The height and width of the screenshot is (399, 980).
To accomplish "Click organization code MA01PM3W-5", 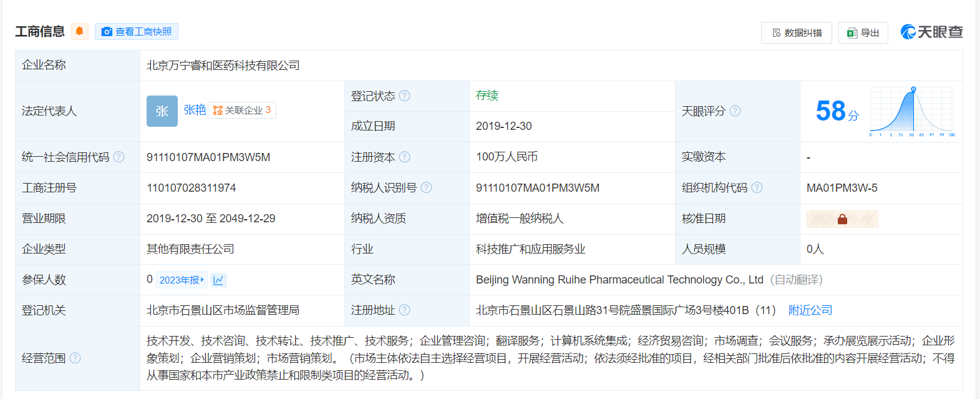I will click(842, 188).
